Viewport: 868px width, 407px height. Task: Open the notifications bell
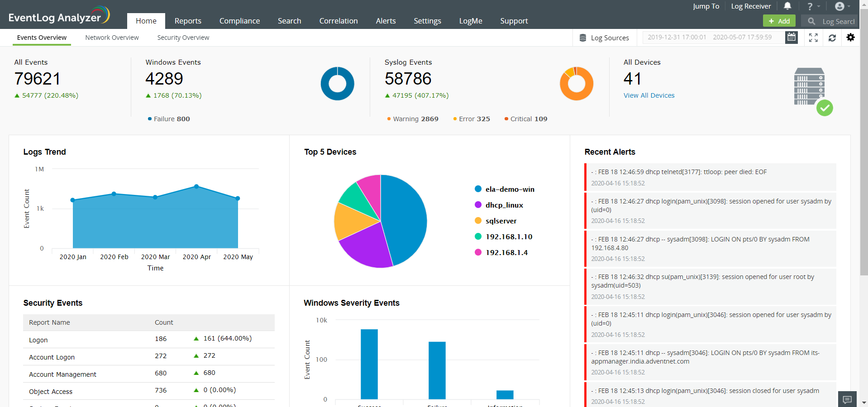pyautogui.click(x=787, y=6)
